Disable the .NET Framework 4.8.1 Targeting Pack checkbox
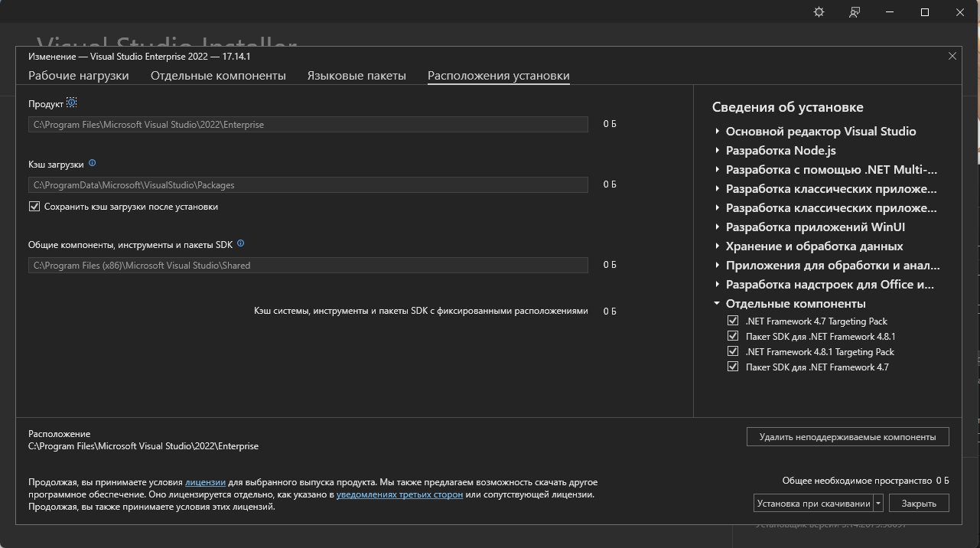Image resolution: width=980 pixels, height=548 pixels. (x=733, y=352)
